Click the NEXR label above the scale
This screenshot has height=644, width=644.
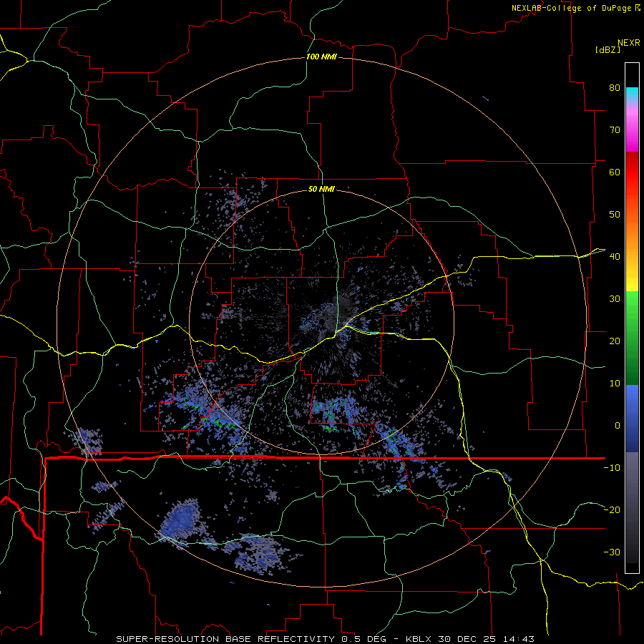629,43
